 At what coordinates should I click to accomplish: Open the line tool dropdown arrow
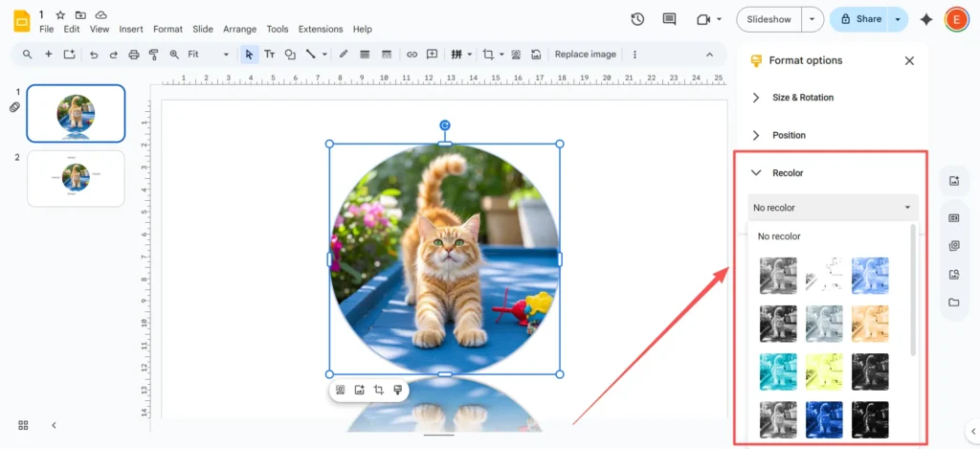point(324,55)
